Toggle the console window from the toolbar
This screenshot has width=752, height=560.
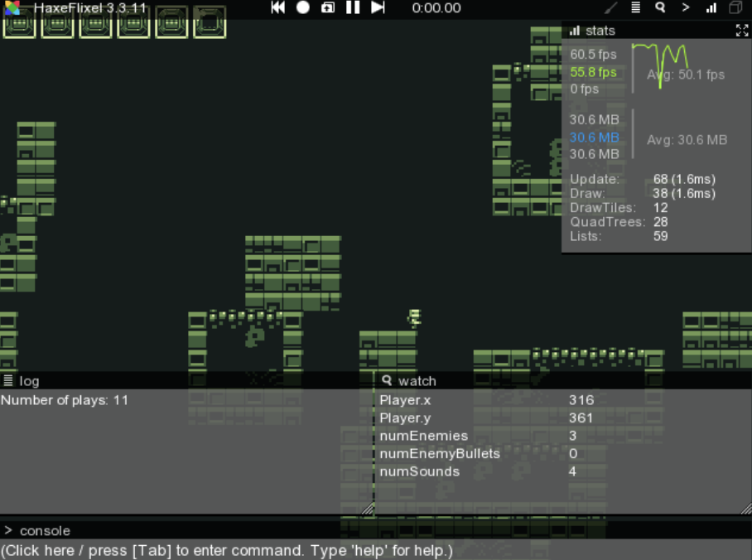[x=686, y=8]
